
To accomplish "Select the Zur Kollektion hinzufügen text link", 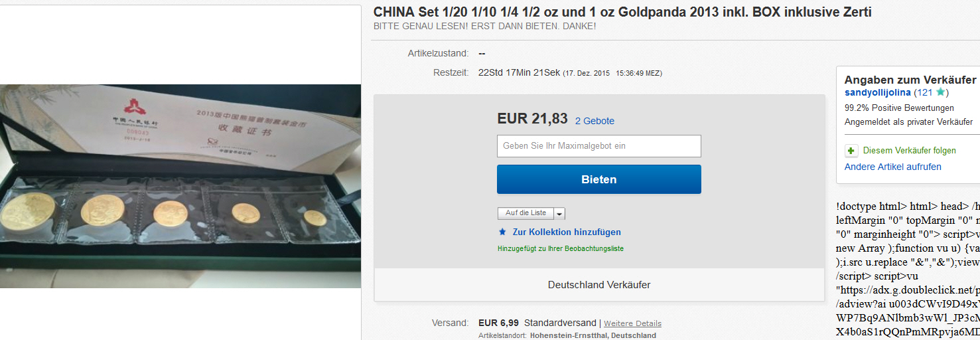I will 567,232.
